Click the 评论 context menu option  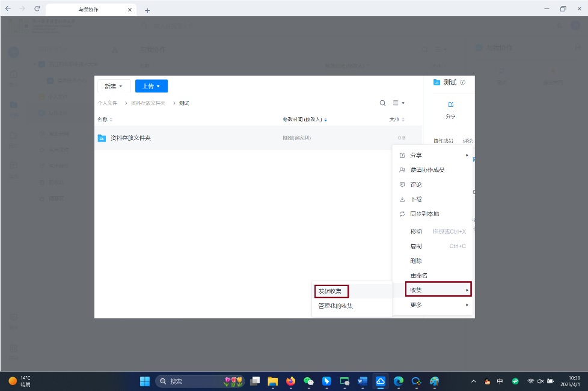pyautogui.click(x=416, y=184)
